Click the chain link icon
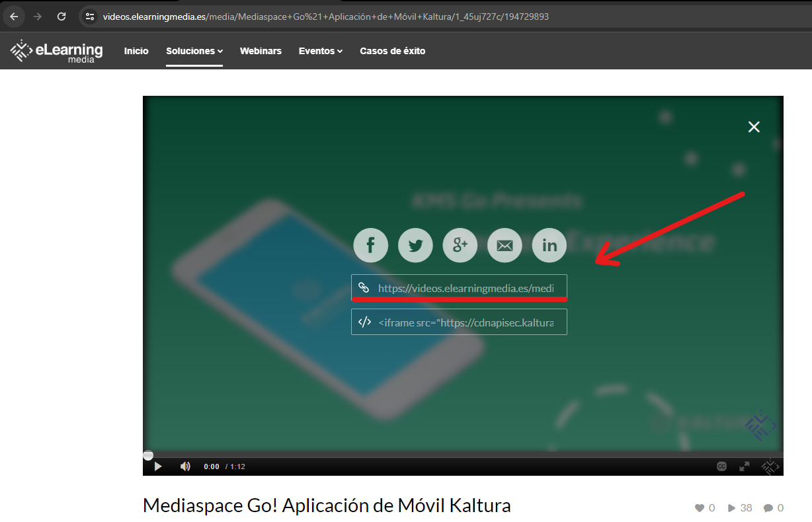 364,287
